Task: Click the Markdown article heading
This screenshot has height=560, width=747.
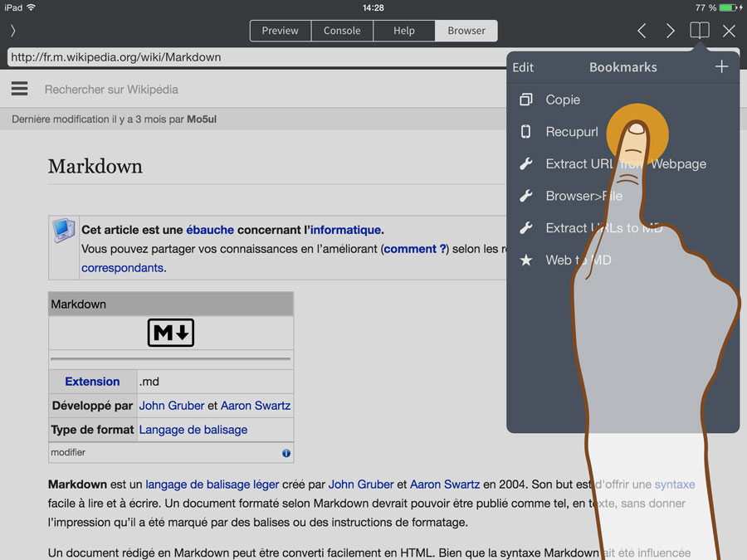Action: point(95,166)
